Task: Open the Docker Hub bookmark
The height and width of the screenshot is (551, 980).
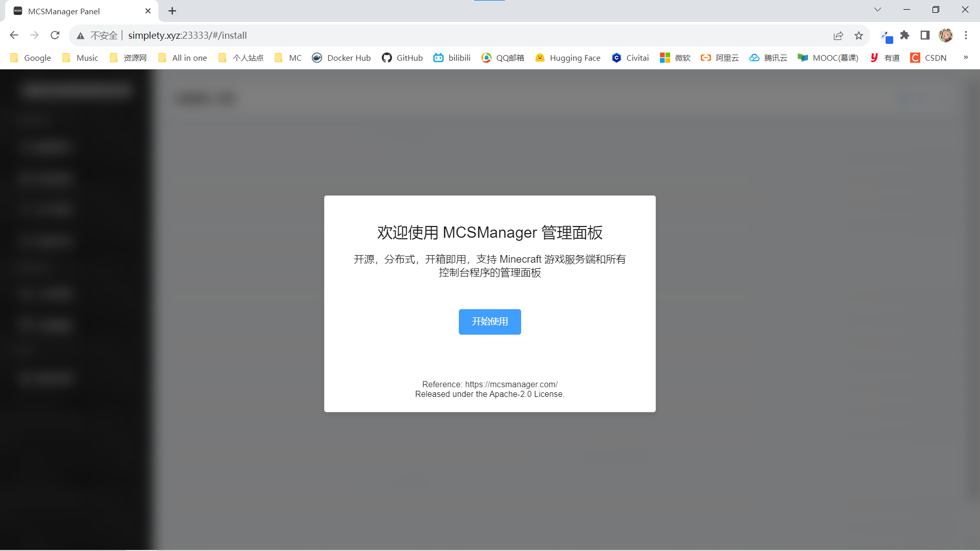Action: pos(341,58)
